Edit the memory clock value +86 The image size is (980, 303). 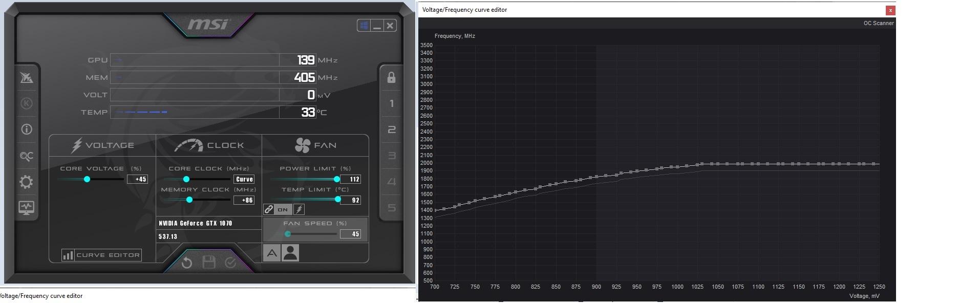point(244,200)
